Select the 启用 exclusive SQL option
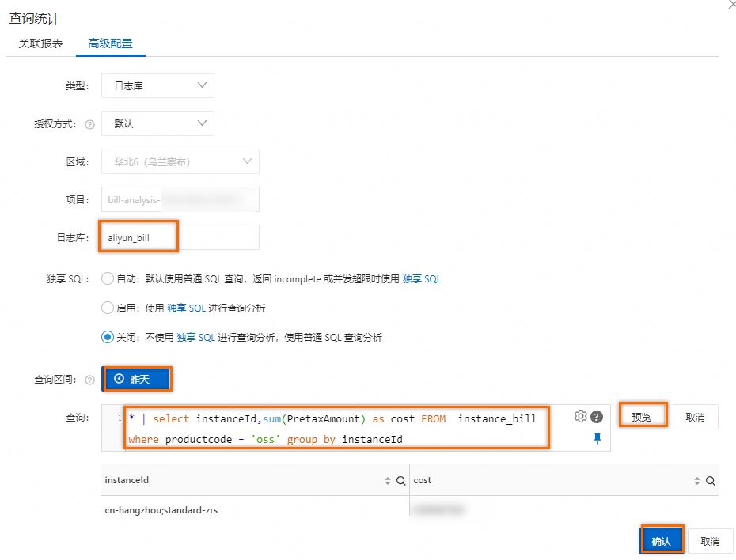 click(108, 308)
